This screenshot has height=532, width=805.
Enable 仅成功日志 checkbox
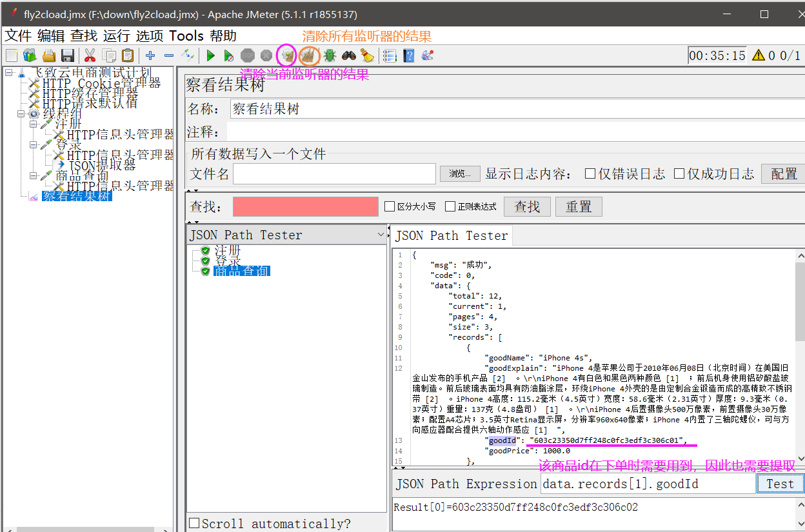pos(679,173)
